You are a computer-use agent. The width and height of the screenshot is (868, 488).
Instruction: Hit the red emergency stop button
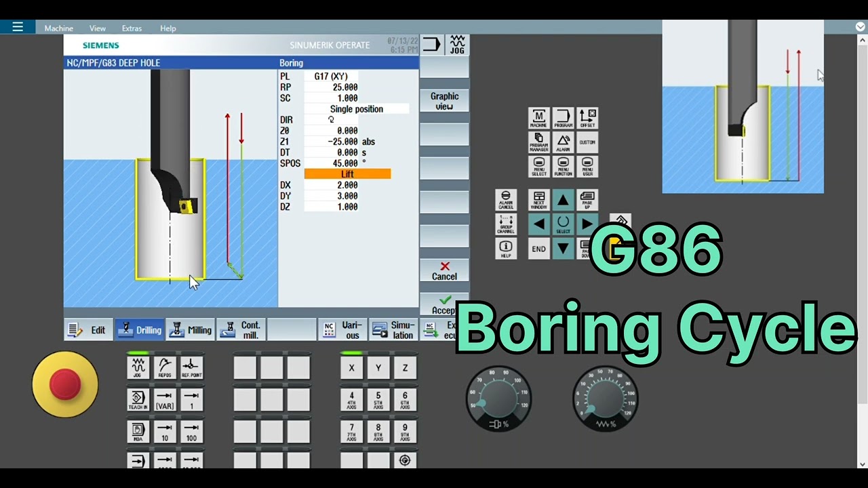65,384
